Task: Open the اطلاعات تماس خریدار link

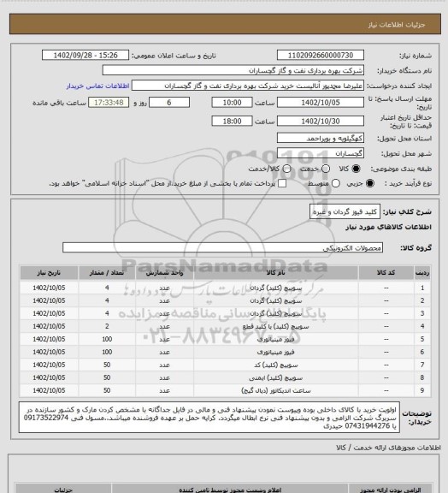Action: pos(97,86)
